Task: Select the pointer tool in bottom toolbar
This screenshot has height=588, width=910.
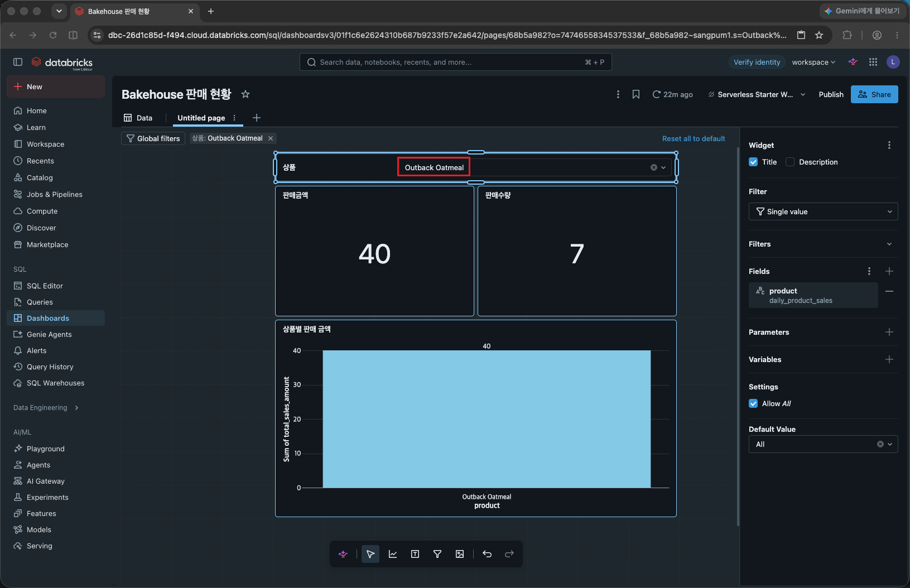Action: coord(370,554)
